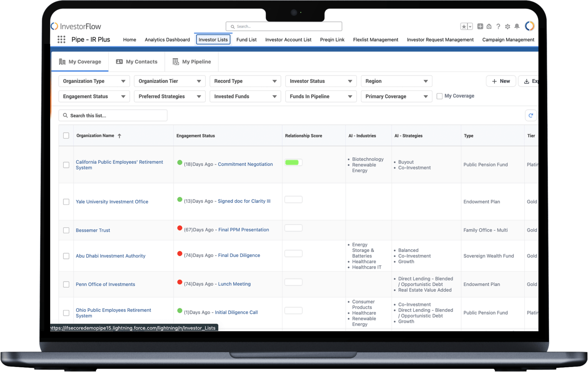This screenshot has width=588, height=372.
Task: Open the Investor Status dropdown
Action: pos(321,81)
